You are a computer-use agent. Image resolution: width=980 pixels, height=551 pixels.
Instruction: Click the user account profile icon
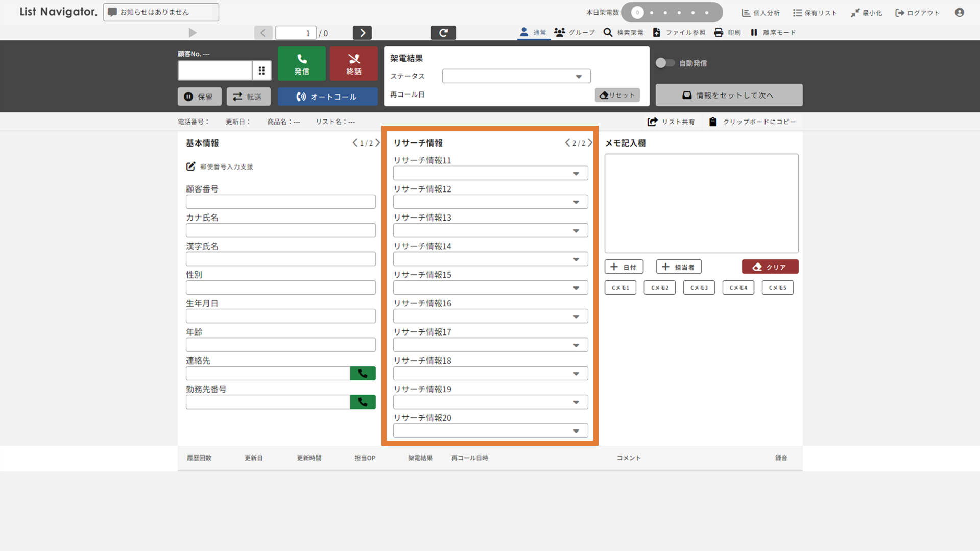(959, 13)
